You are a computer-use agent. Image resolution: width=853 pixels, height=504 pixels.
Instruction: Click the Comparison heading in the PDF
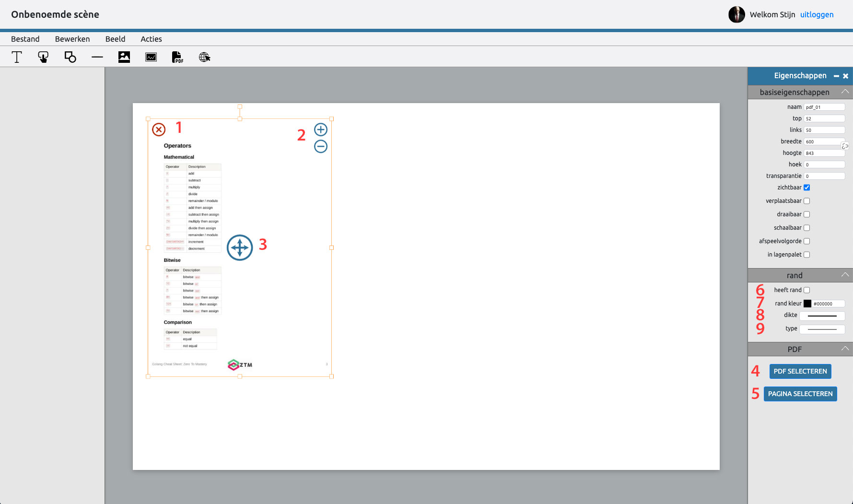(178, 322)
